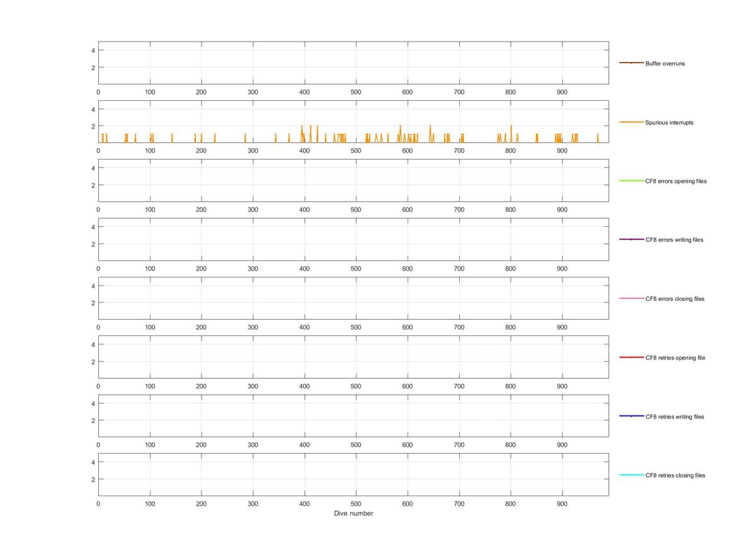This screenshot has width=756, height=558.
Task: Select the CF8 retries opening file label
Action: pyautogui.click(x=675, y=357)
